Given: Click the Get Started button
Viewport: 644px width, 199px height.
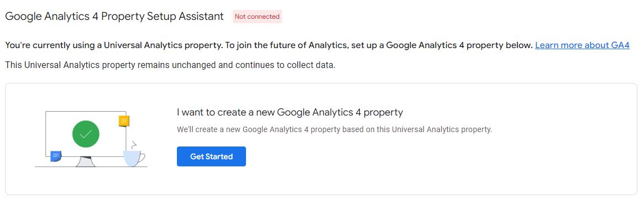Looking at the screenshot, I should click(x=211, y=156).
